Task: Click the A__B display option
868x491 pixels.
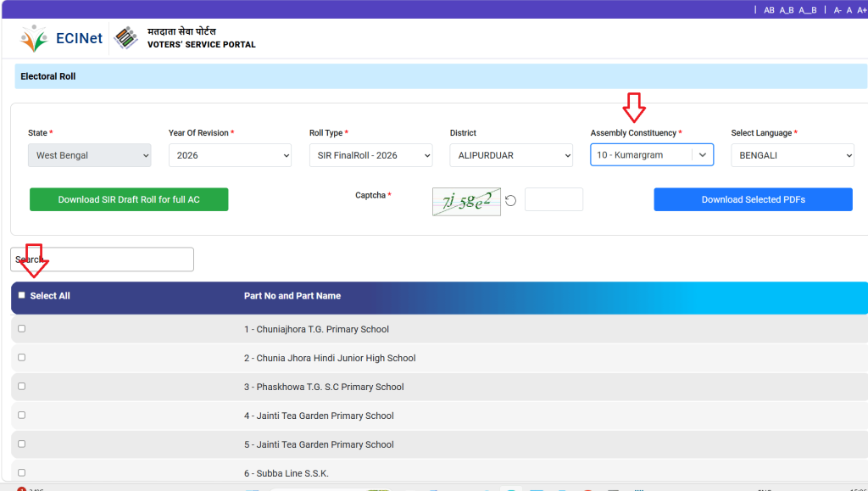Action: click(x=808, y=9)
